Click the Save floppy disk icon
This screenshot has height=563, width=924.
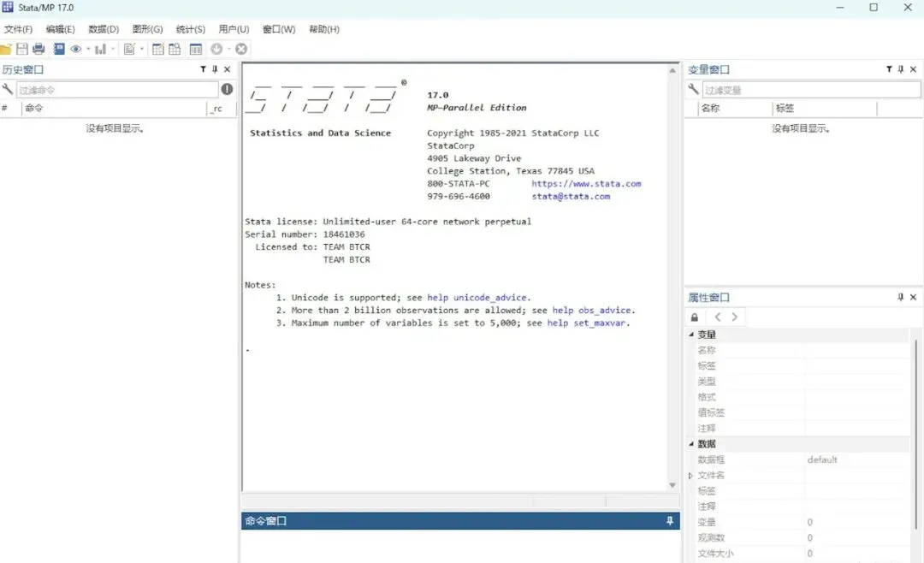(22, 49)
